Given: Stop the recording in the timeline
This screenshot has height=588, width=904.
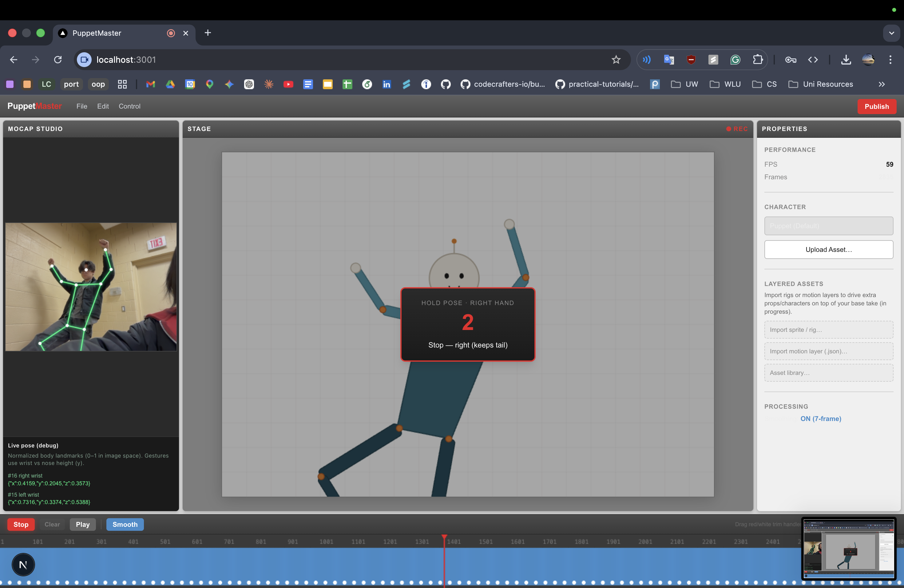Looking at the screenshot, I should click(21, 524).
